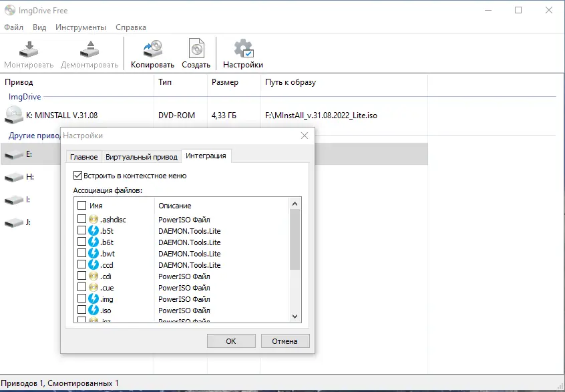Open Настройки gear icon in toolbar
The height and width of the screenshot is (392, 565).
tap(244, 49)
